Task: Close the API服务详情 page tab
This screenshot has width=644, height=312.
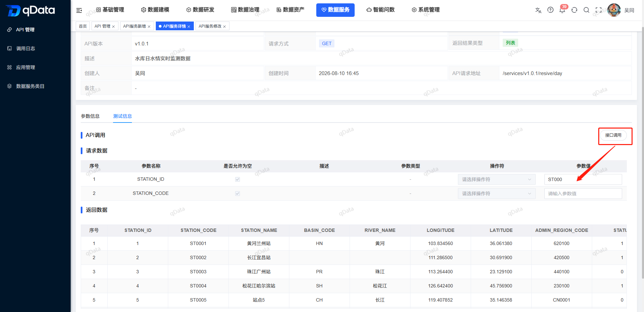Action: tap(189, 27)
